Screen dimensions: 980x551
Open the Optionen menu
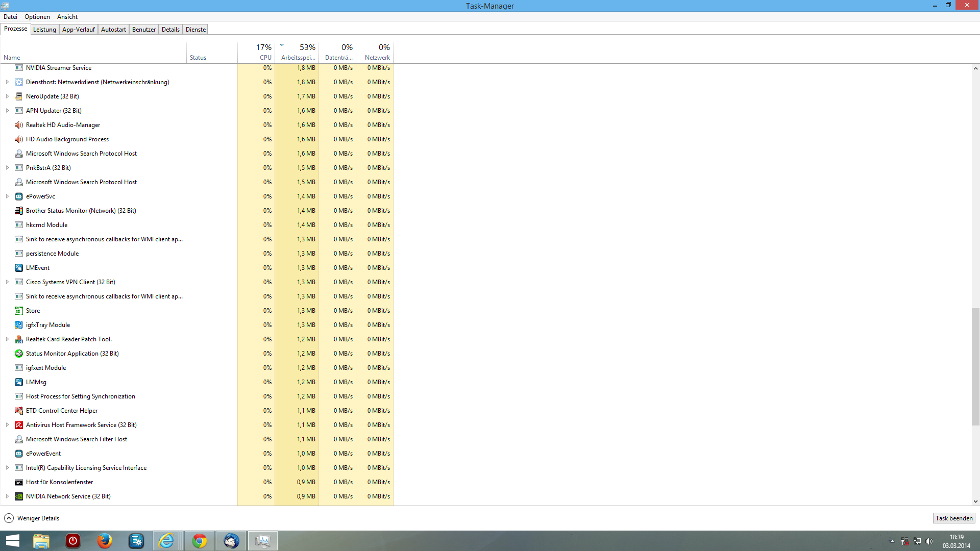tap(37, 17)
